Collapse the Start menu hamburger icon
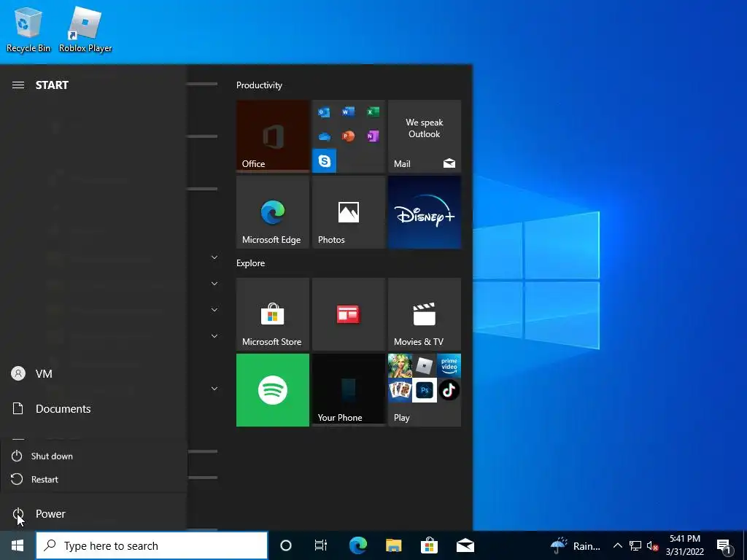Image resolution: width=747 pixels, height=560 pixels. coord(18,85)
